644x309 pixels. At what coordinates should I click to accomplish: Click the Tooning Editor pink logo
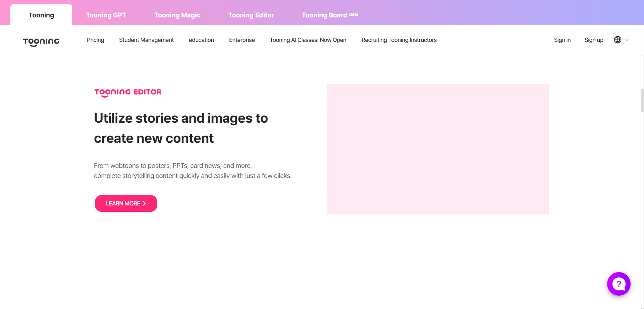point(128,92)
